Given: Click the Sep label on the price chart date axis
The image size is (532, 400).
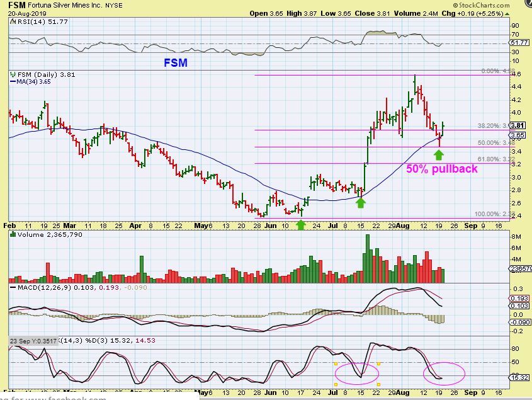Looking at the screenshot, I should (470, 226).
